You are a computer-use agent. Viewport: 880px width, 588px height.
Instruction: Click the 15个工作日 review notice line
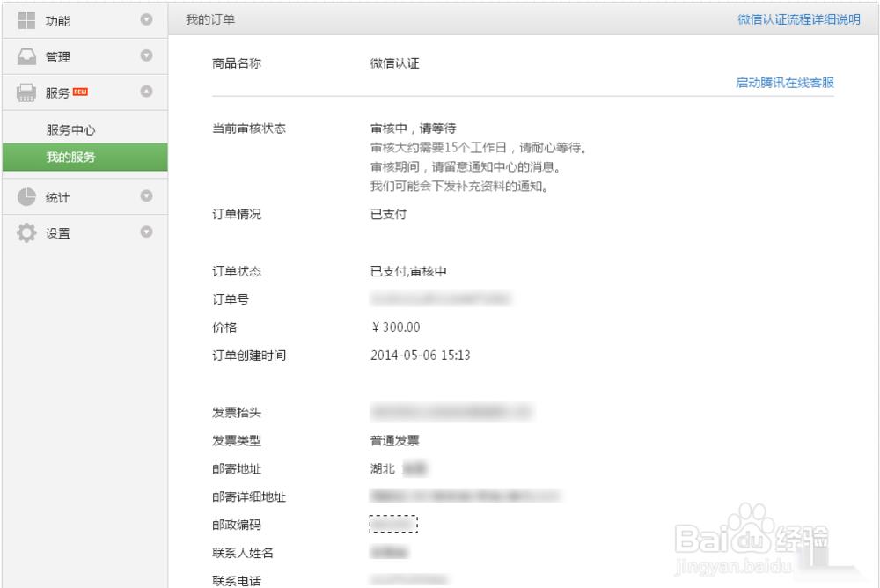point(478,148)
